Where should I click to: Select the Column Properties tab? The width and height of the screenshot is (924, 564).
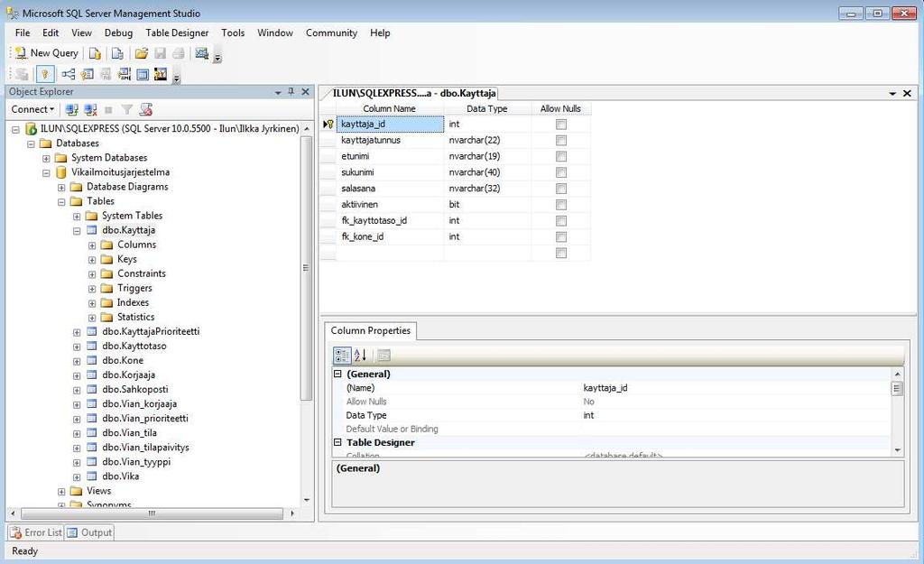tap(371, 330)
